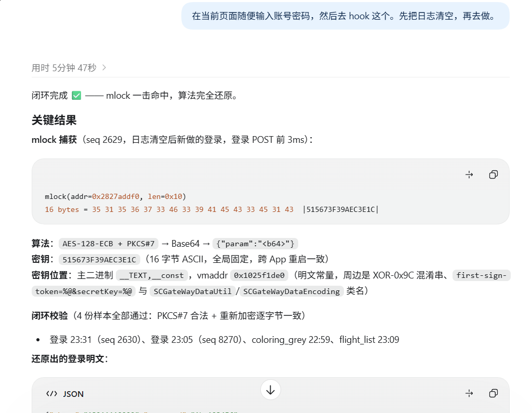Click the JSON language label
The width and height of the screenshot is (532, 413).
[x=73, y=394]
